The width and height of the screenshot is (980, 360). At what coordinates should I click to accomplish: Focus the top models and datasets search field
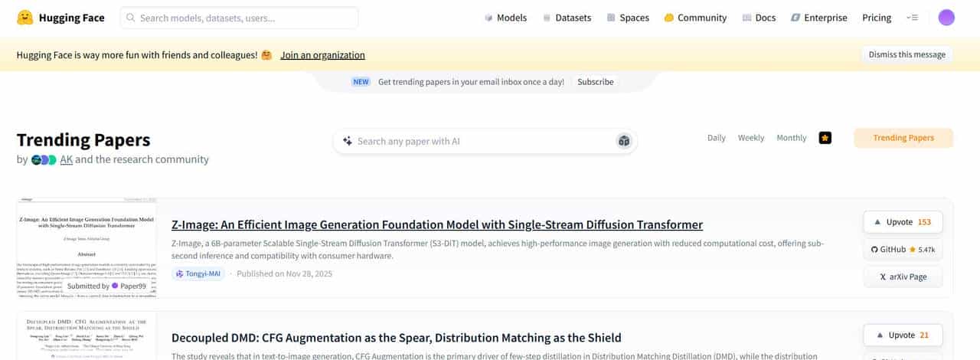click(239, 18)
